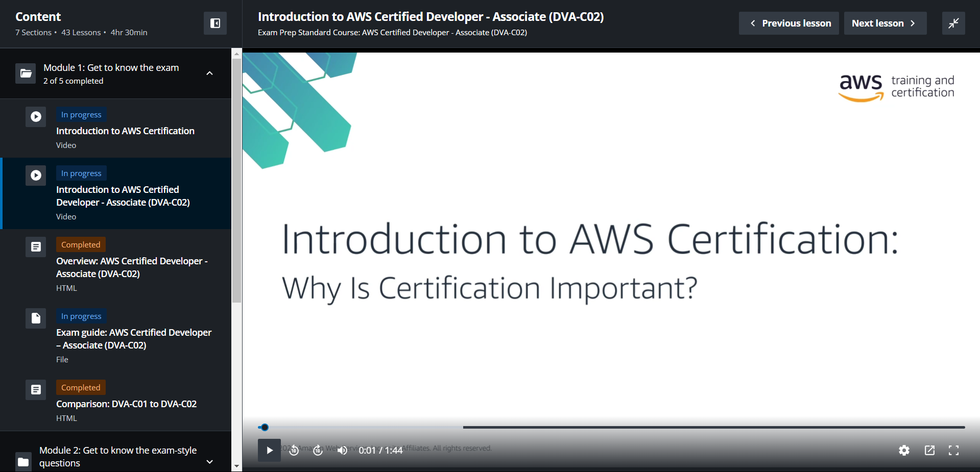The width and height of the screenshot is (980, 472).
Task: Mute the video volume
Action: point(342,450)
